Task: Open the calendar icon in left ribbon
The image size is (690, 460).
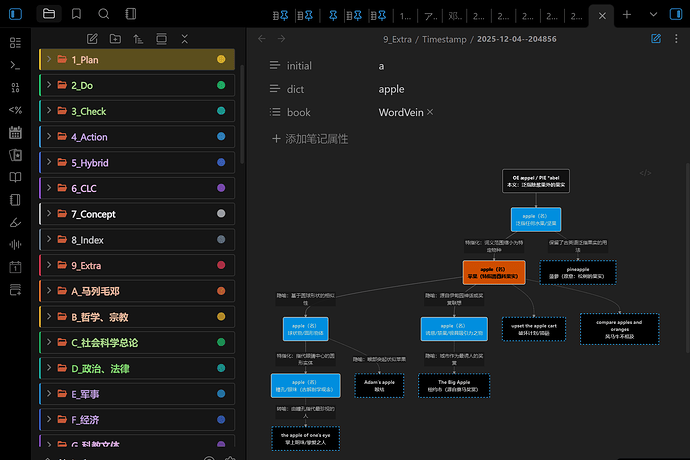Action: click(x=15, y=132)
